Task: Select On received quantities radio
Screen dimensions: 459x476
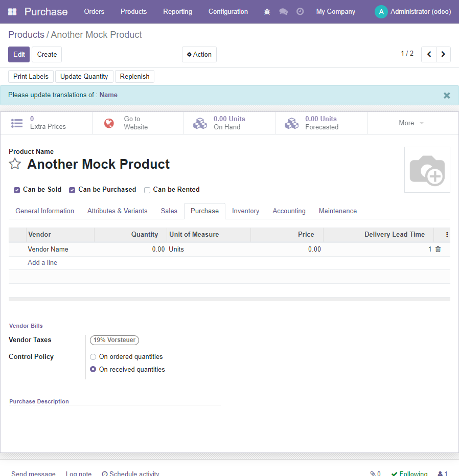Action: click(93, 369)
